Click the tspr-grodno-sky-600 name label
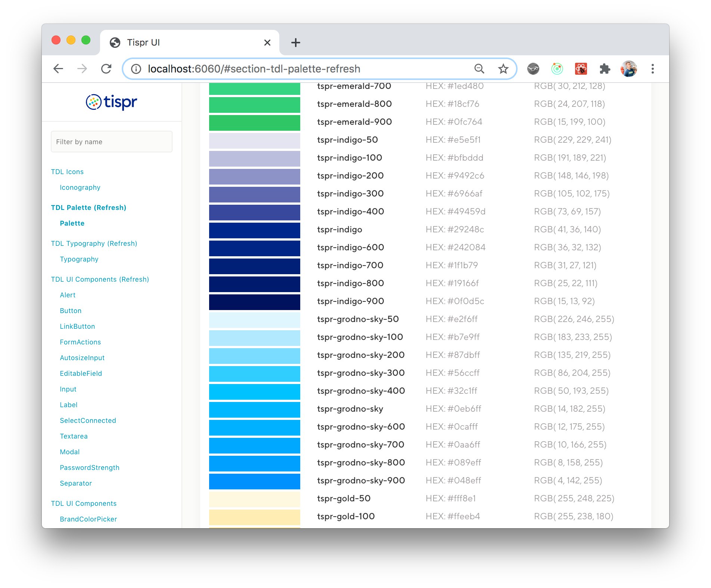711x588 pixels. [x=361, y=427]
